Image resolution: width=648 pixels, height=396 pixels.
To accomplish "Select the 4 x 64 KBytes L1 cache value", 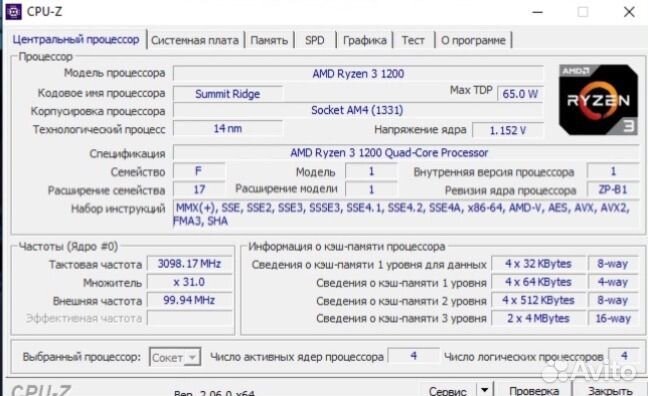I will click(538, 282).
